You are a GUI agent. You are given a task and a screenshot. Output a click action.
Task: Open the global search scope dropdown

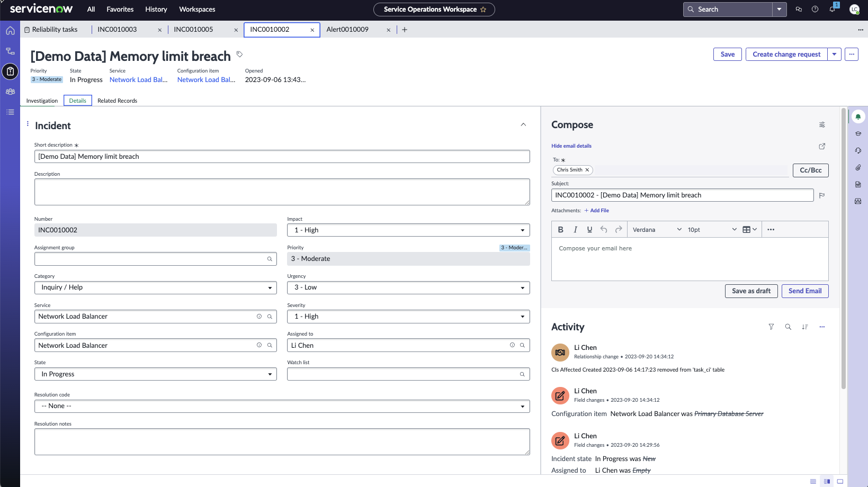(779, 10)
